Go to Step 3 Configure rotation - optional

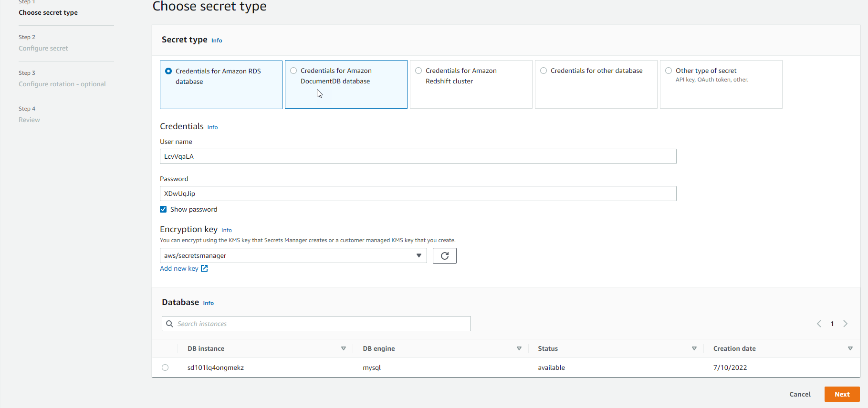(x=62, y=84)
